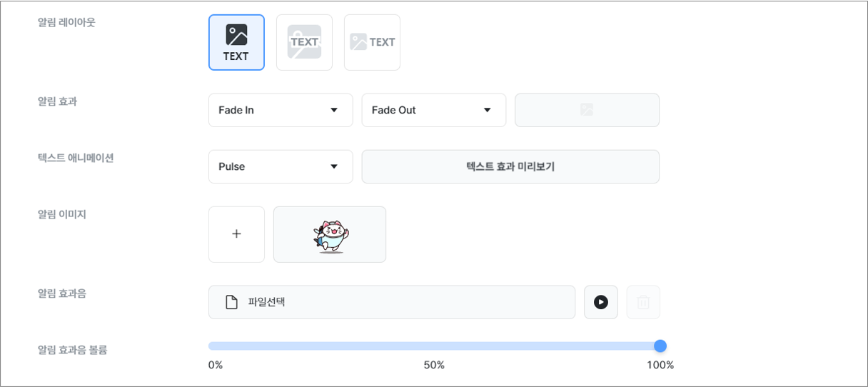Click the Fade Out dropdown arrow
The width and height of the screenshot is (868, 387).
point(488,110)
